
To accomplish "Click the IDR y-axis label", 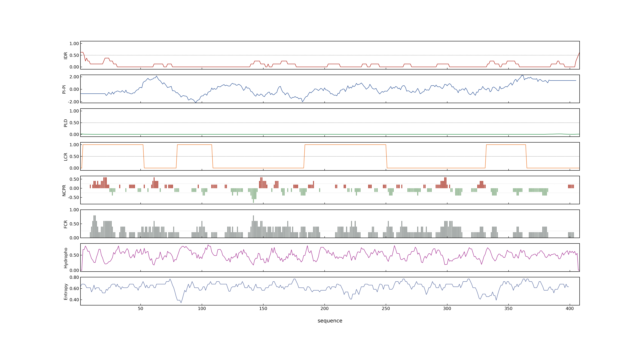I will pyautogui.click(x=66, y=55).
